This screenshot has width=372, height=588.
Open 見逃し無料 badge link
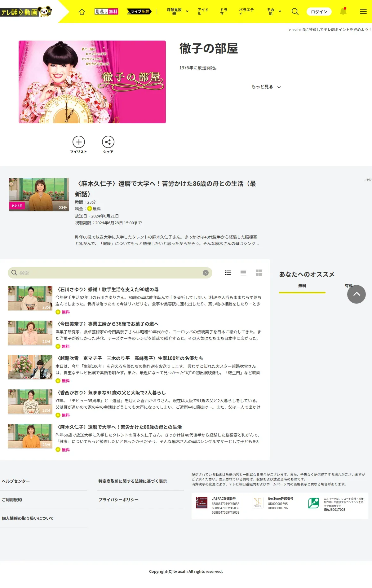click(106, 11)
